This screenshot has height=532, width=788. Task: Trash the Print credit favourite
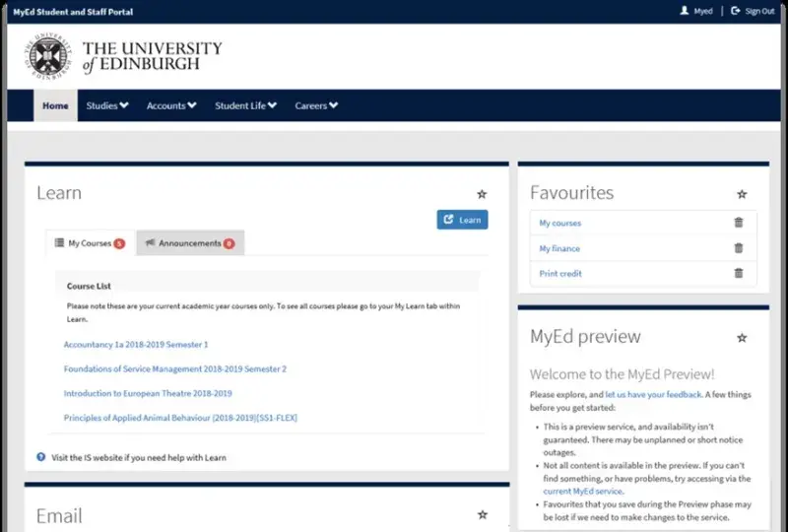coord(739,273)
